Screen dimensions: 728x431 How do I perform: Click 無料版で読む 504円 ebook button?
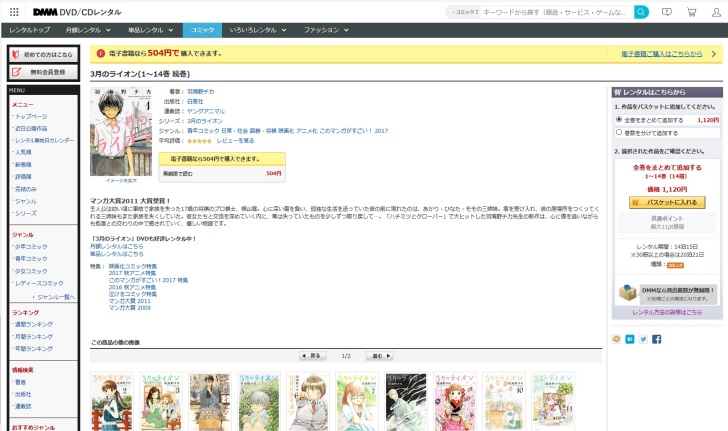(x=222, y=173)
